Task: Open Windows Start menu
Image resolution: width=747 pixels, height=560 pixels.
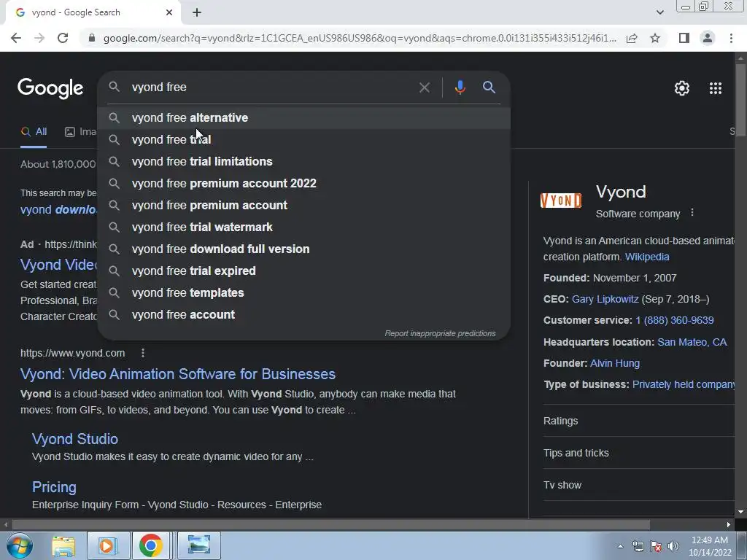Action: [19, 545]
